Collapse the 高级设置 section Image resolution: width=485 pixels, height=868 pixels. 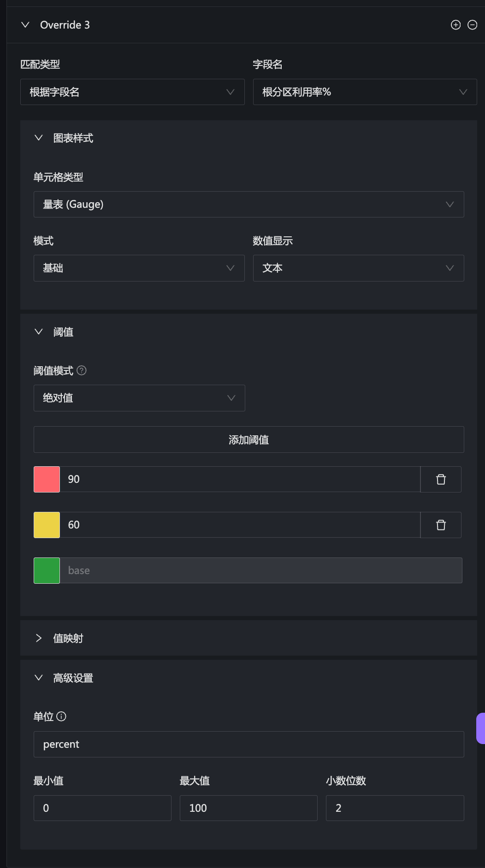pyautogui.click(x=39, y=678)
